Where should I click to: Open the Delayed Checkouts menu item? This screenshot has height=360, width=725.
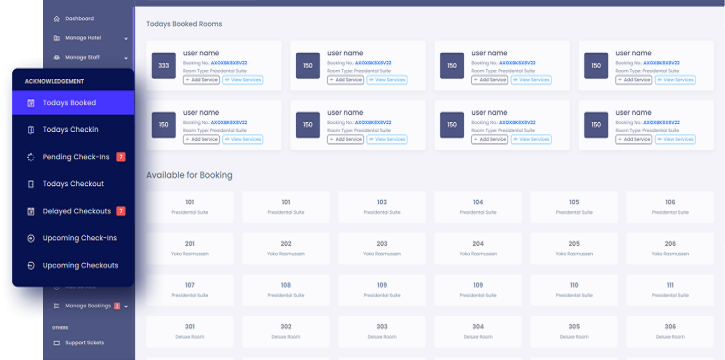click(73, 211)
